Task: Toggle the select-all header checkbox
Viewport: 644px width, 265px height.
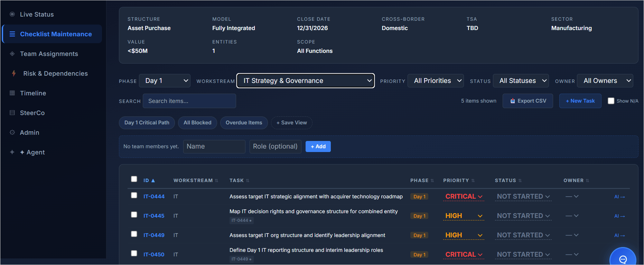Action: [x=134, y=179]
